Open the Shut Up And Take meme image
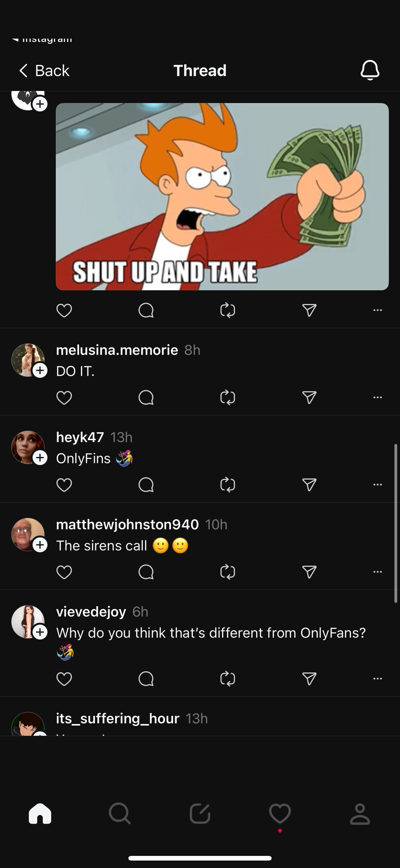This screenshot has width=400, height=868. tap(222, 197)
